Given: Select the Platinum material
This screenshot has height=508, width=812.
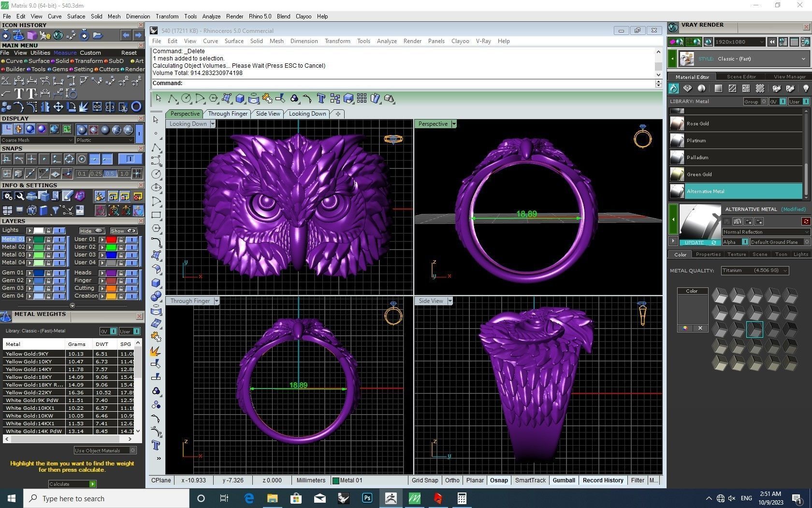Looking at the screenshot, I should (736, 140).
